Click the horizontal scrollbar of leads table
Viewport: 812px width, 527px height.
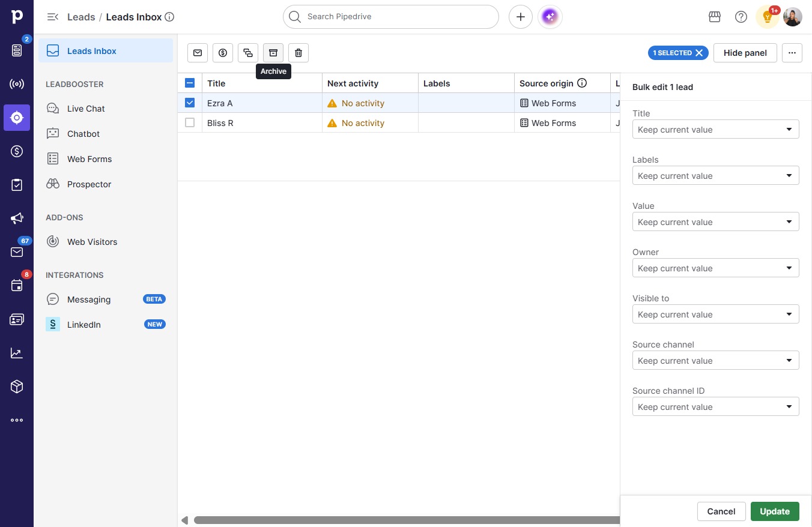coord(407,520)
